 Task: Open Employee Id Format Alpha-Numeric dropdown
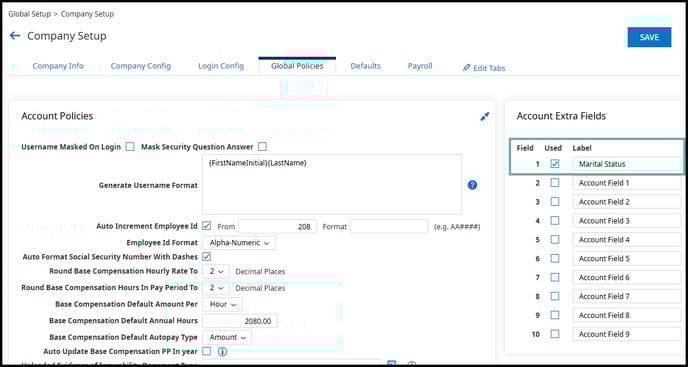click(239, 243)
